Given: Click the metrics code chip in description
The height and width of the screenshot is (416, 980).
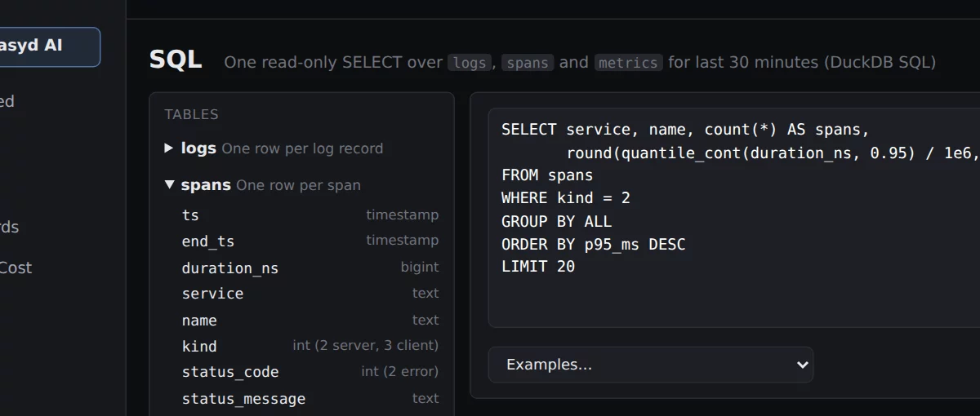Looking at the screenshot, I should (x=628, y=63).
